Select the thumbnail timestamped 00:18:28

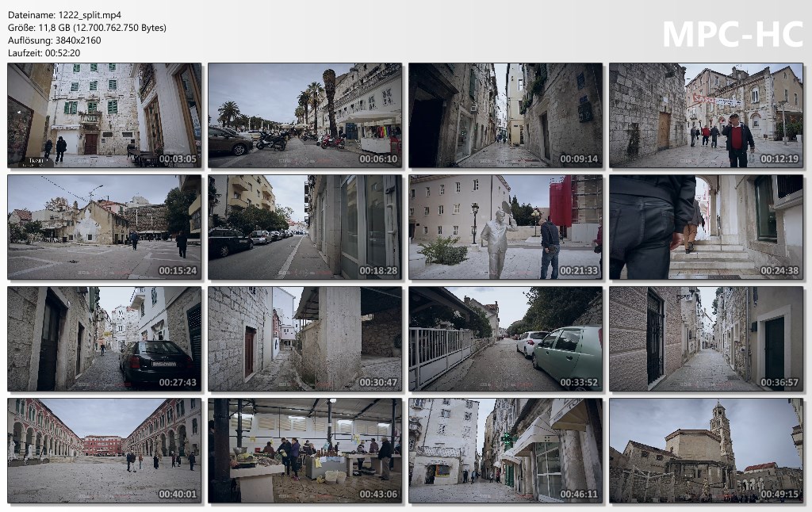click(305, 227)
